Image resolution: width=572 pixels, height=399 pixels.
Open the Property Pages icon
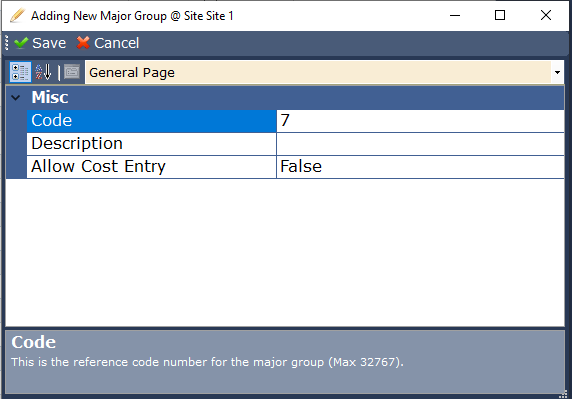click(x=72, y=71)
